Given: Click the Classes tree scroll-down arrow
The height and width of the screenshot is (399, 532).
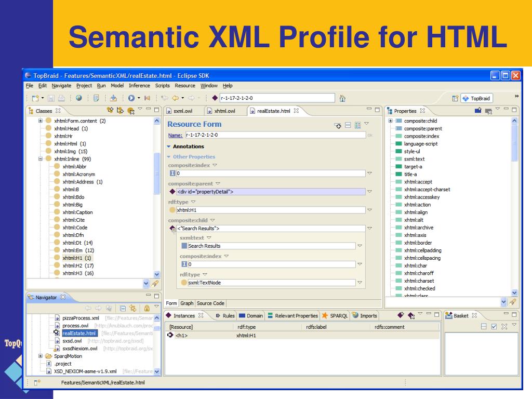Looking at the screenshot, I should tap(157, 274).
